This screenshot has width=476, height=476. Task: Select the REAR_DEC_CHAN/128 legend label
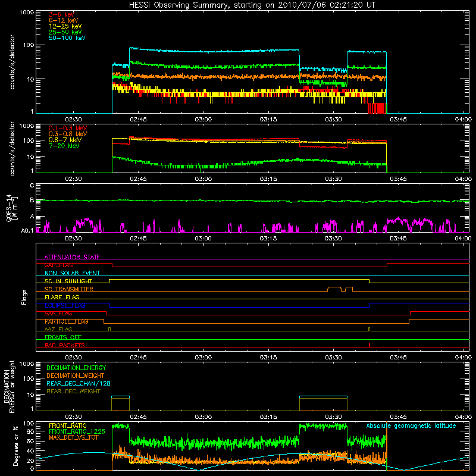[79, 383]
